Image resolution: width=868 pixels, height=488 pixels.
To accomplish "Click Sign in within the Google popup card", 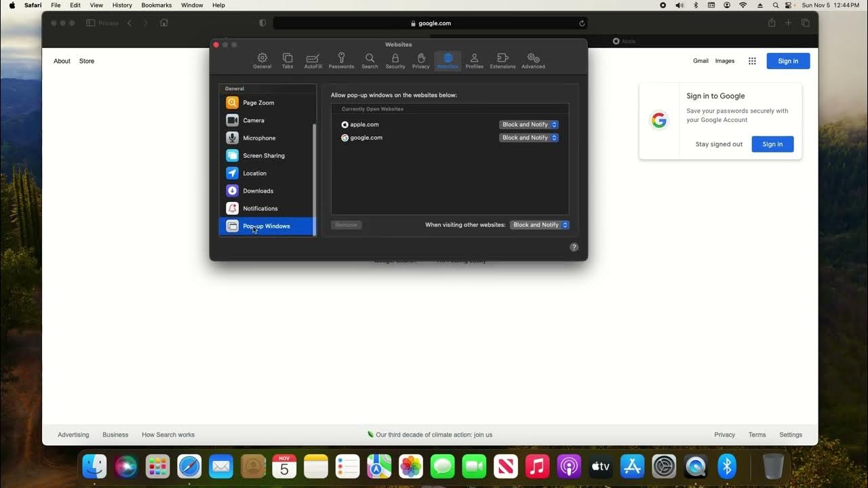I will pos(772,144).
